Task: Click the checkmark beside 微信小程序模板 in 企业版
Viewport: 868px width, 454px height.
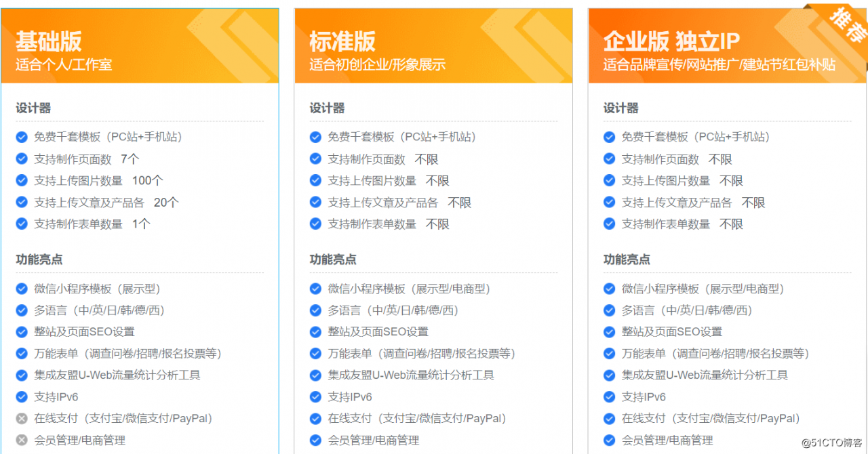Action: pos(609,288)
